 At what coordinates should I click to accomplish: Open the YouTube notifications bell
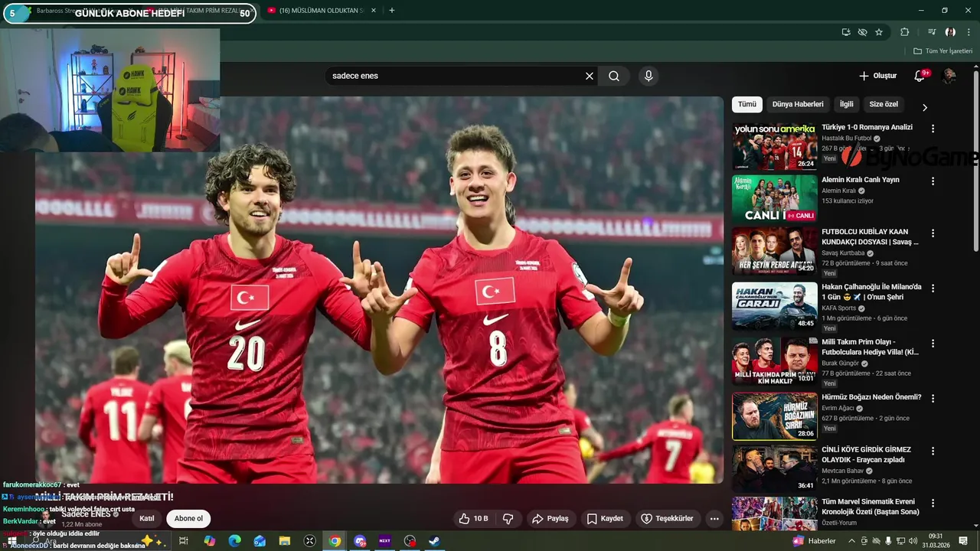coord(920,76)
